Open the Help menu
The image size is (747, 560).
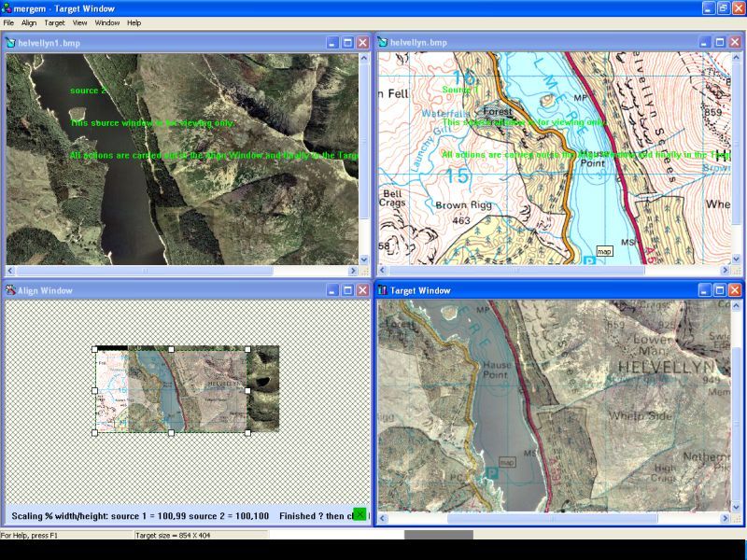tap(134, 22)
